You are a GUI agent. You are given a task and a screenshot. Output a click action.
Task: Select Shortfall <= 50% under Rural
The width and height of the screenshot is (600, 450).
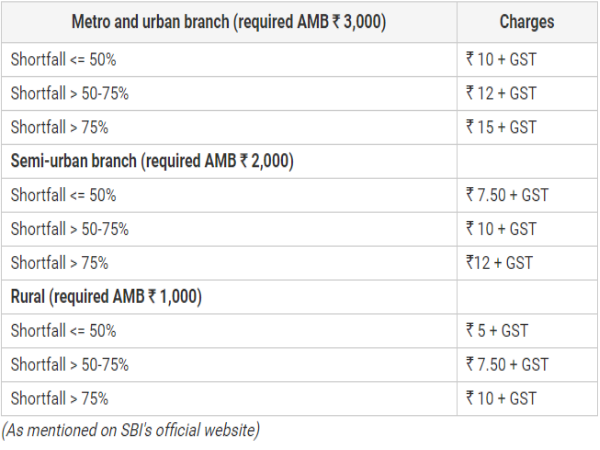click(64, 331)
